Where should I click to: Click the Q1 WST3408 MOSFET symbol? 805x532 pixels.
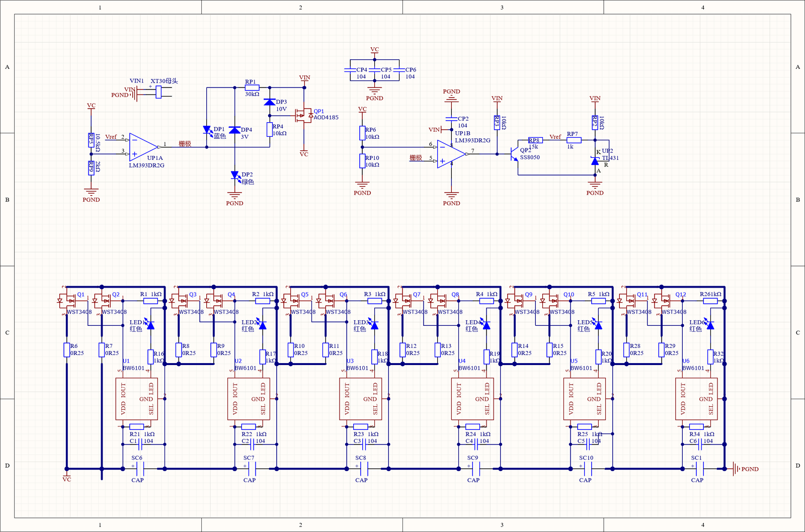pyautogui.click(x=67, y=302)
